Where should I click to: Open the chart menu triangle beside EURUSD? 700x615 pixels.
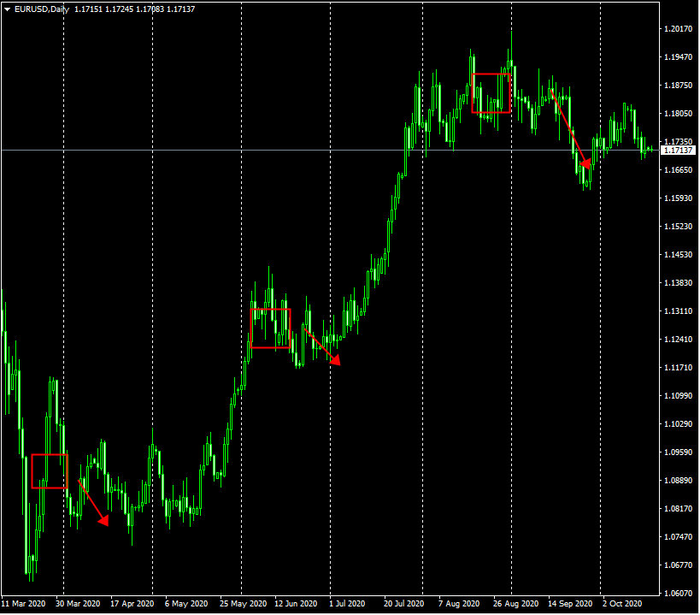7,9
